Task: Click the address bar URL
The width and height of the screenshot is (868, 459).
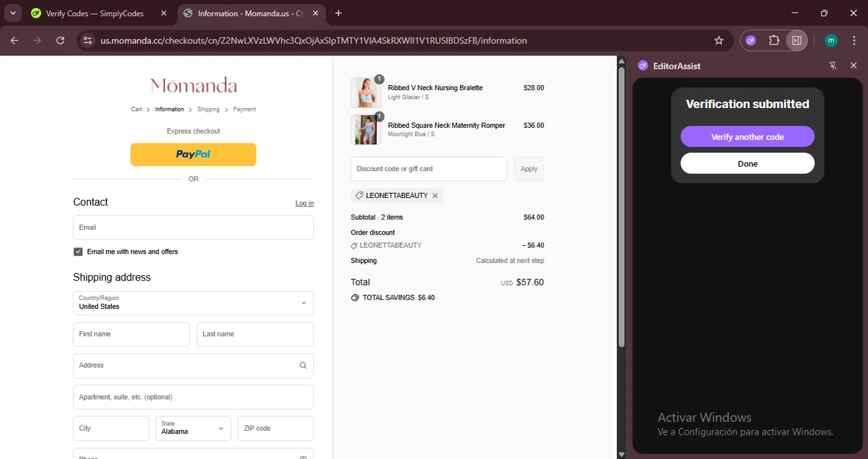Action: pos(314,40)
